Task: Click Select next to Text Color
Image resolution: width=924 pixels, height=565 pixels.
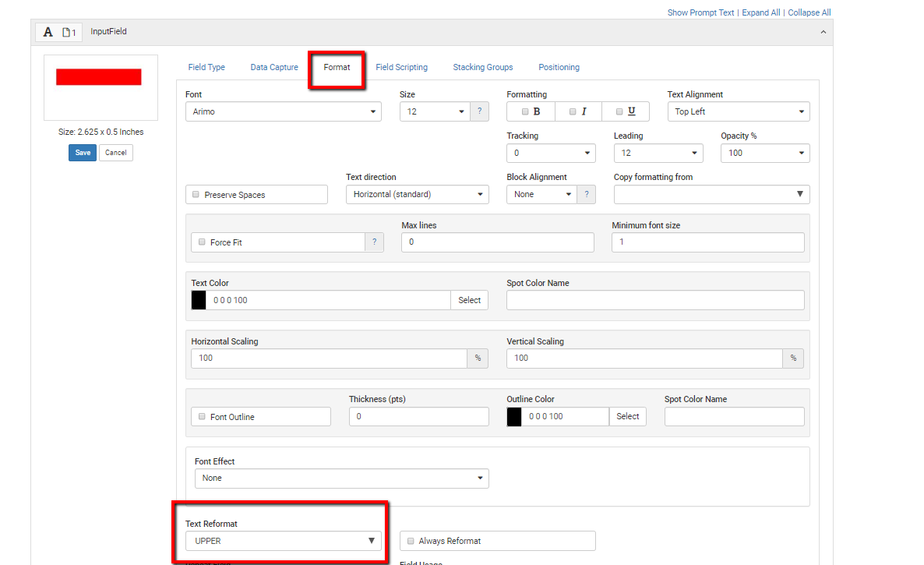Action: pos(469,300)
